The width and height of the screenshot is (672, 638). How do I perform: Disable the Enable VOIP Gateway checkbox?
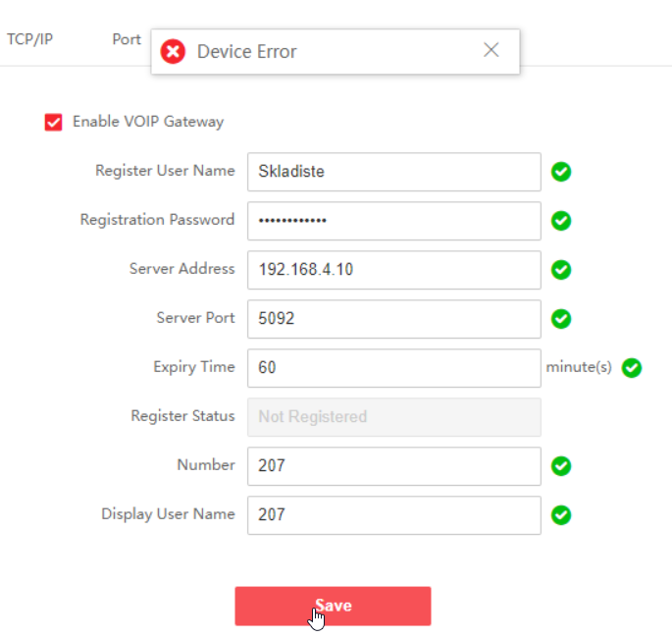pyautogui.click(x=54, y=123)
